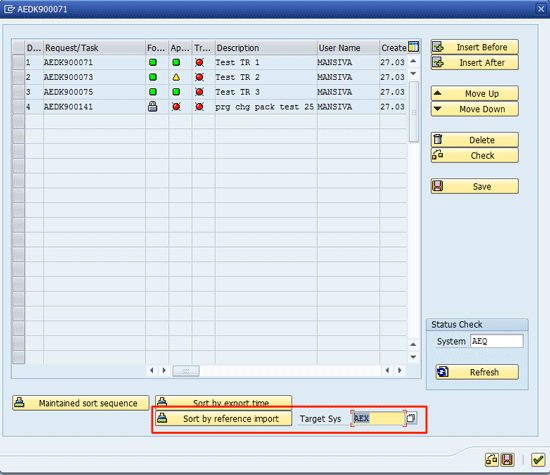Sort by reference import

[x=223, y=419]
